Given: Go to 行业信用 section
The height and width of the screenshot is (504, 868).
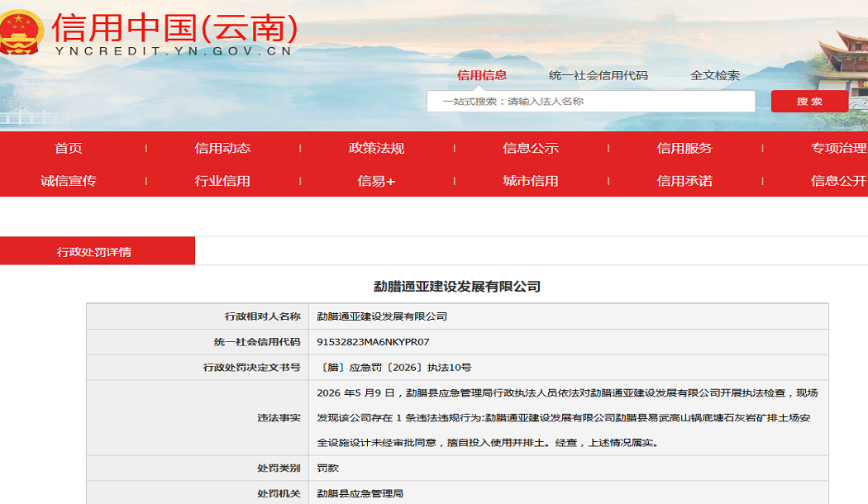Looking at the screenshot, I should pos(222,181).
